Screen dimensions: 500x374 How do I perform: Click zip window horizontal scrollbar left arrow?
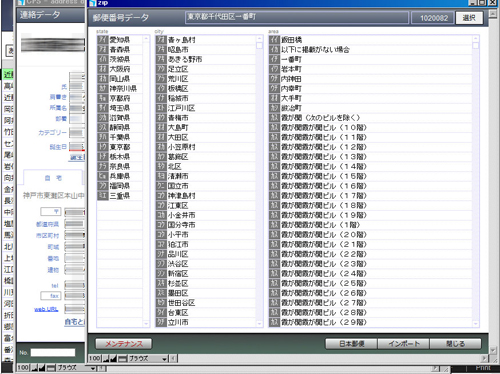pyautogui.click(x=173, y=359)
